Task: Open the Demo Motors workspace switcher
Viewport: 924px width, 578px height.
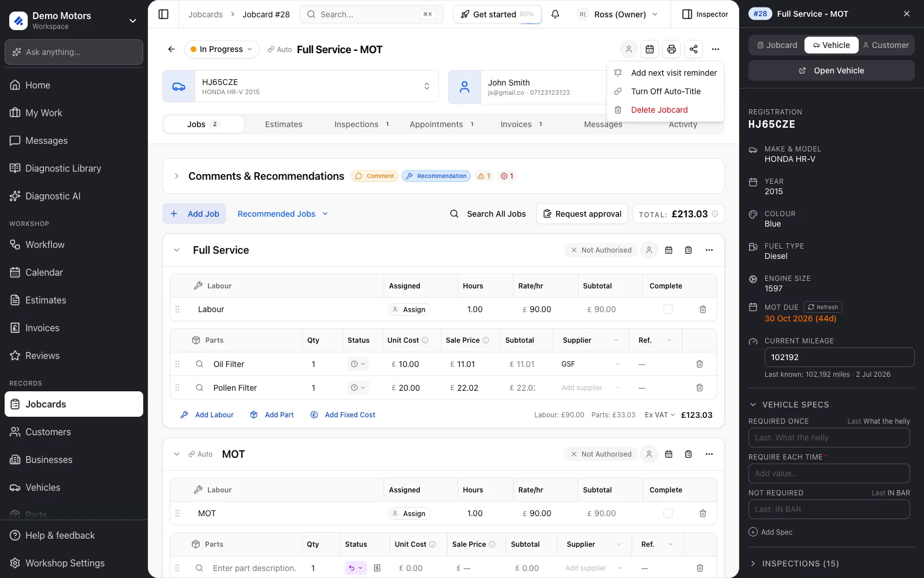Action: click(x=74, y=21)
